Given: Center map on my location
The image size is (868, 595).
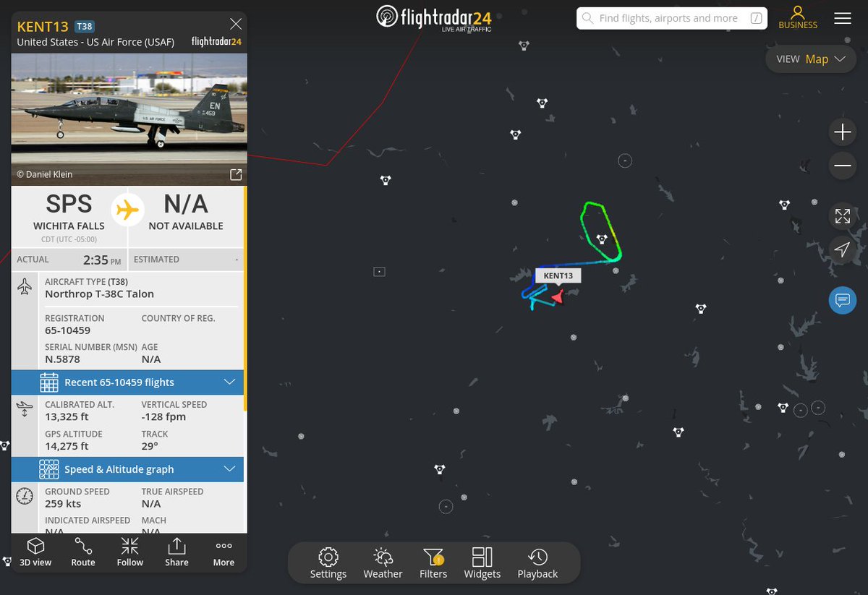Looking at the screenshot, I should coord(843,249).
